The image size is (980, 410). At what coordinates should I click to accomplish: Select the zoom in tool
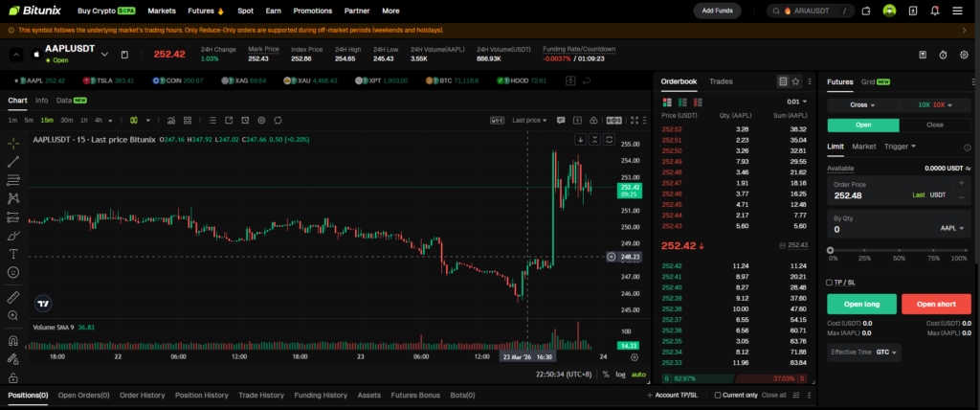[x=13, y=315]
